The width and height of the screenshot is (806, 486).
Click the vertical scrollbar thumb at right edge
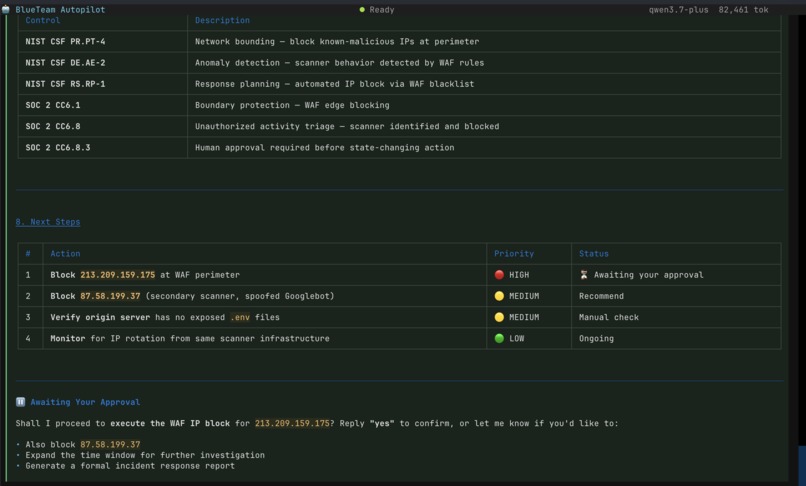[x=802, y=465]
